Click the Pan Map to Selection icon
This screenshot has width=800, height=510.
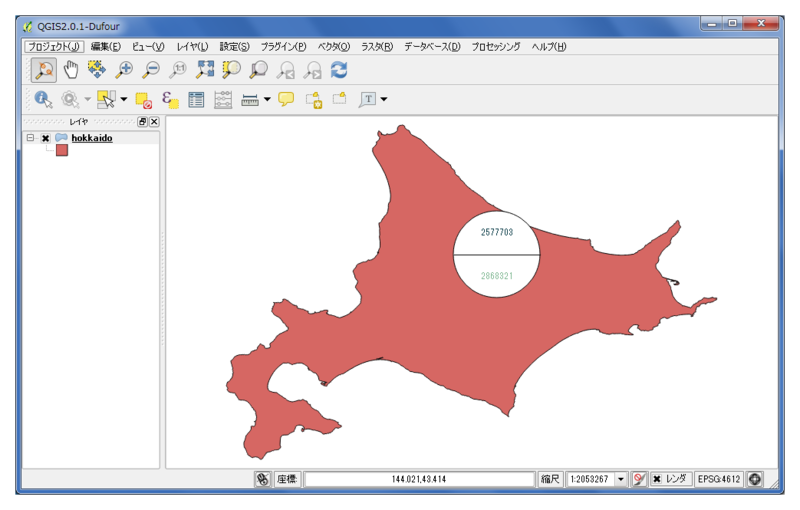(x=97, y=69)
